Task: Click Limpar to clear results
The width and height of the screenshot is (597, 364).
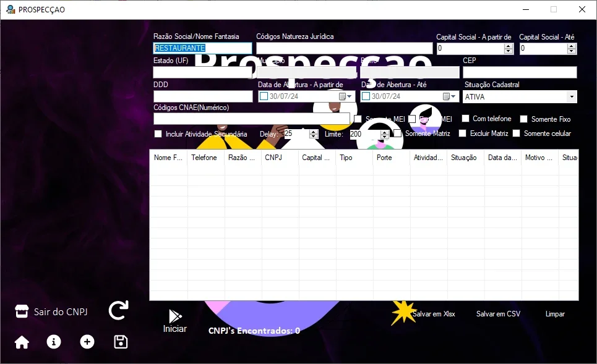Action: coord(555,314)
